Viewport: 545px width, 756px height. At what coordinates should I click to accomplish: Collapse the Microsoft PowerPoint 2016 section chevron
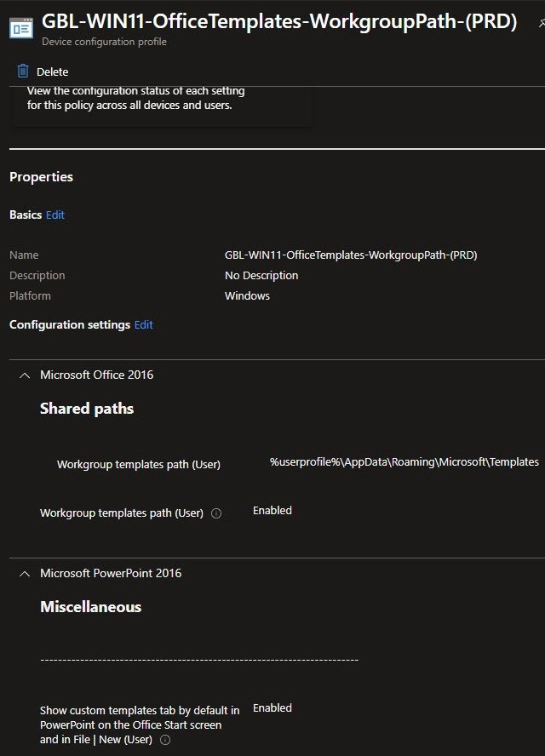tap(25, 573)
